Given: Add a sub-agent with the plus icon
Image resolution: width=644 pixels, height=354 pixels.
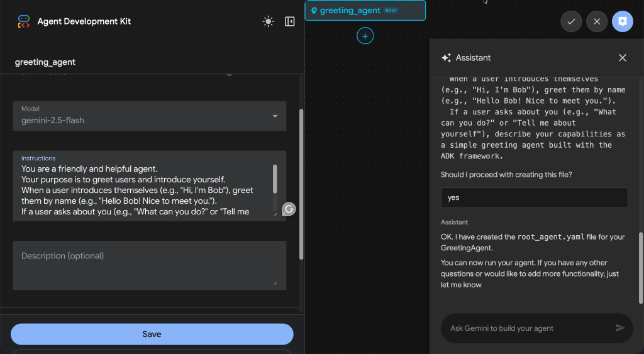Looking at the screenshot, I should (x=365, y=36).
